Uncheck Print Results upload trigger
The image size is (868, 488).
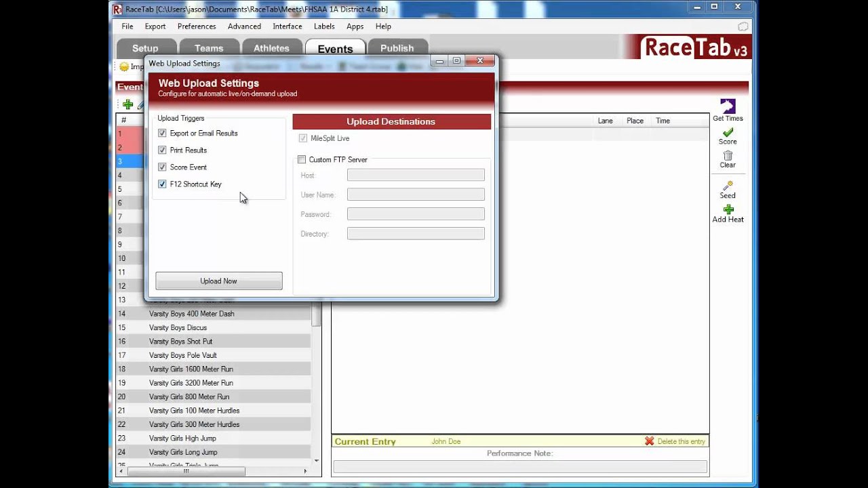tap(162, 150)
